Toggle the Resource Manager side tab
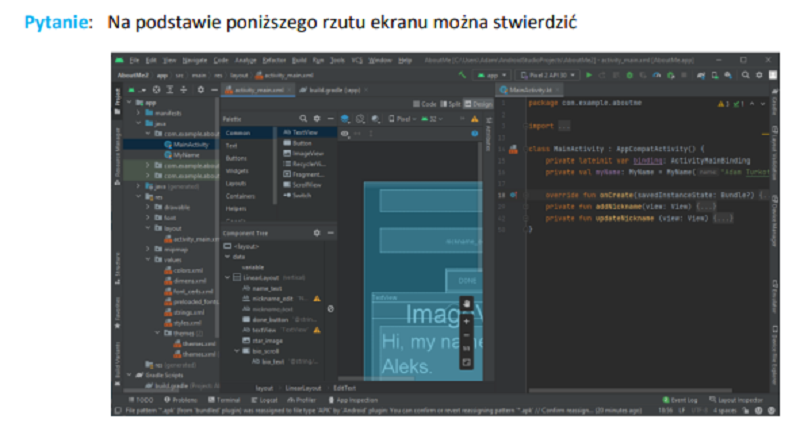The height and width of the screenshot is (423, 800). 117,156
